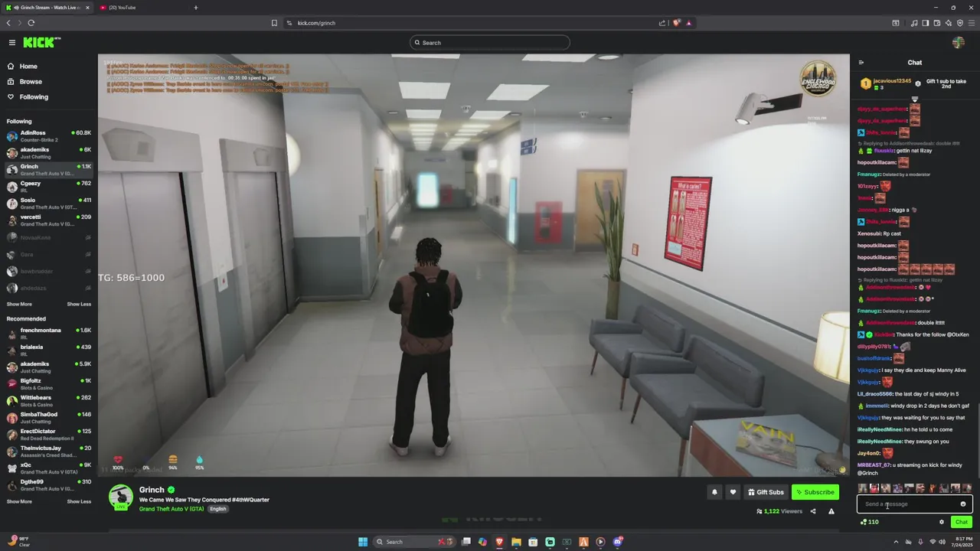Open frenchmontana recommended channel
Viewport: 980px width, 551px height.
pos(49,334)
